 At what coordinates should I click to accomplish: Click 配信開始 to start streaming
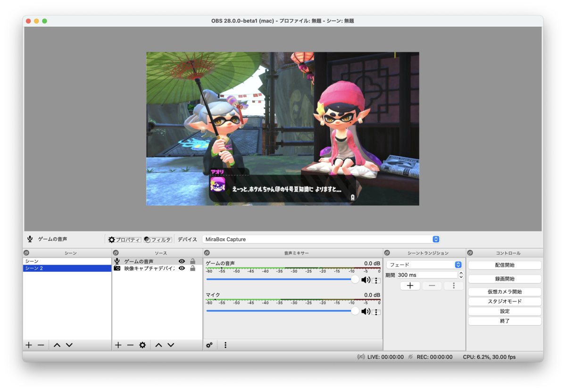pos(505,265)
